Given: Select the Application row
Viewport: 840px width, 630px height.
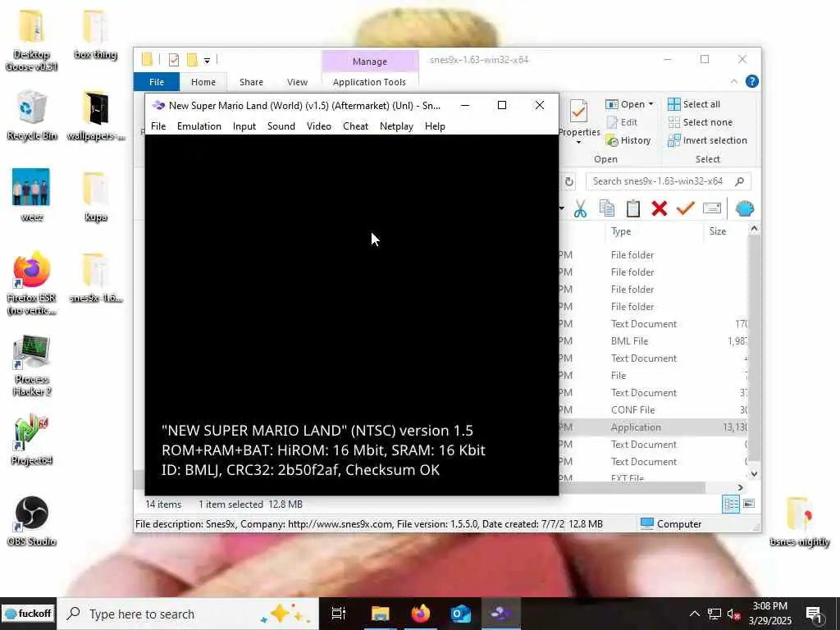Looking at the screenshot, I should pos(652,427).
